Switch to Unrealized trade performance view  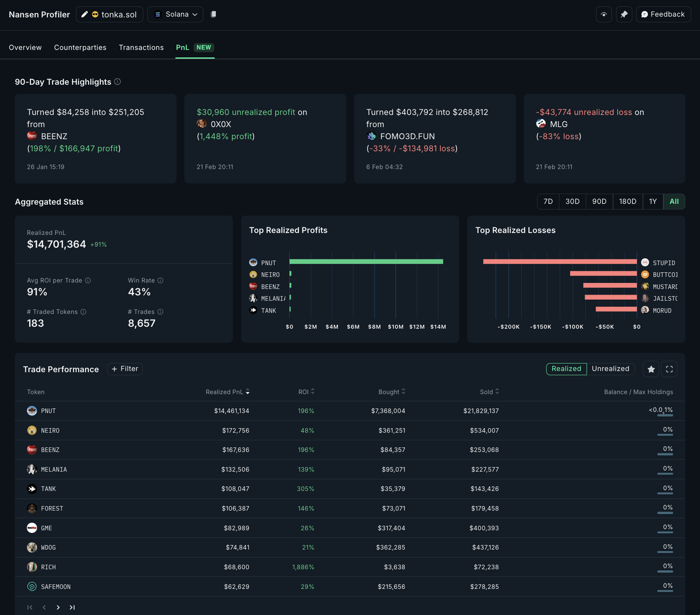610,369
